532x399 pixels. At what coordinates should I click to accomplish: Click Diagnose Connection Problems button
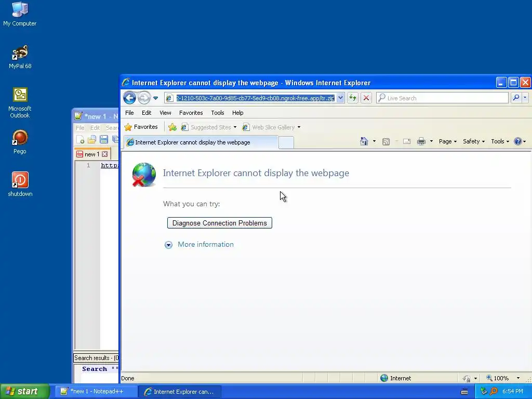(220, 223)
